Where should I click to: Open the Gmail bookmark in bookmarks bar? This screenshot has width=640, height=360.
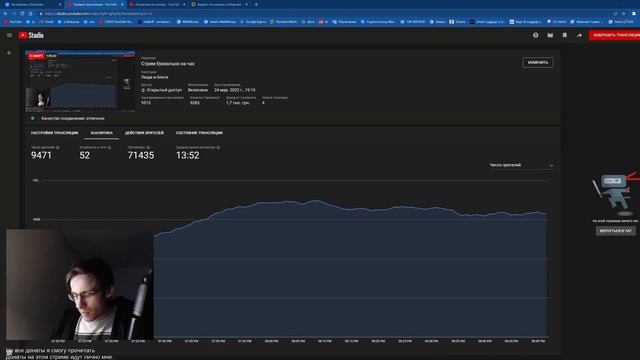click(46, 22)
